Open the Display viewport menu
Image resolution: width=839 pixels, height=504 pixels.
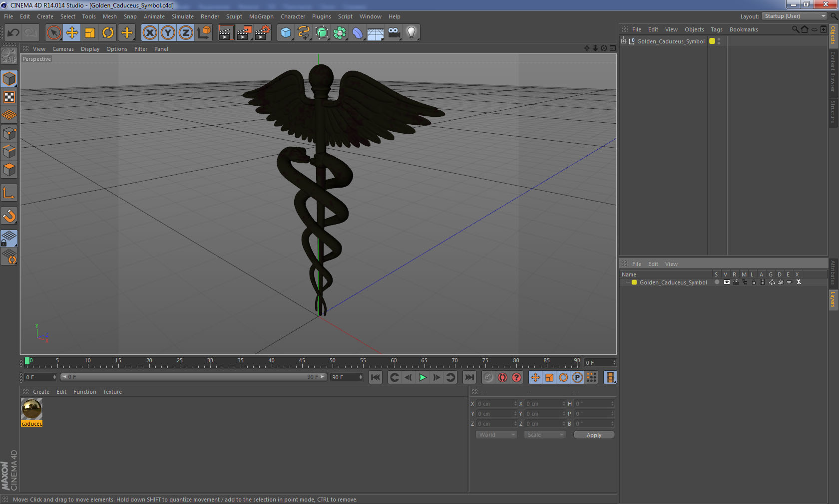tap(90, 49)
